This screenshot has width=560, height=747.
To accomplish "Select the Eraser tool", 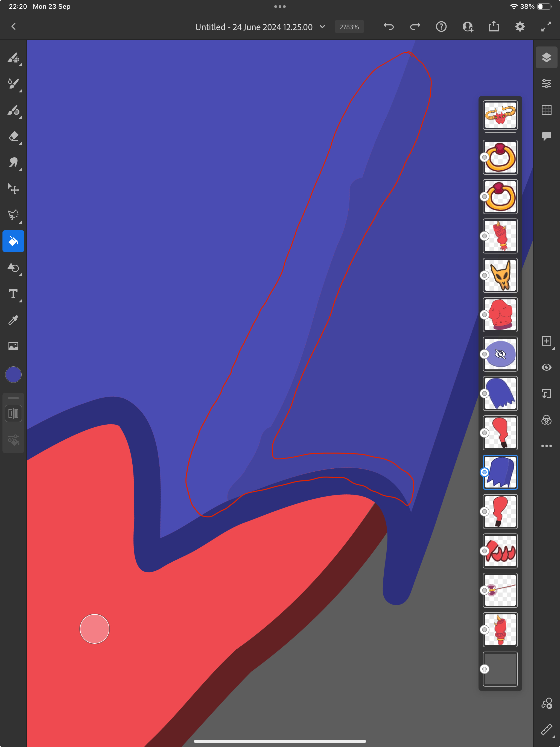I will (x=13, y=137).
